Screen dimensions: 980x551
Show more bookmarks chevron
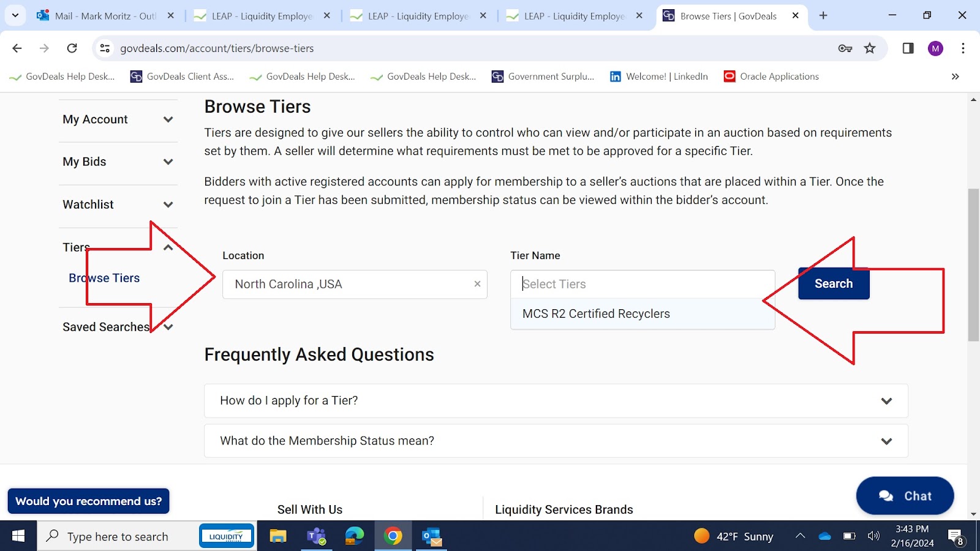pyautogui.click(x=955, y=77)
